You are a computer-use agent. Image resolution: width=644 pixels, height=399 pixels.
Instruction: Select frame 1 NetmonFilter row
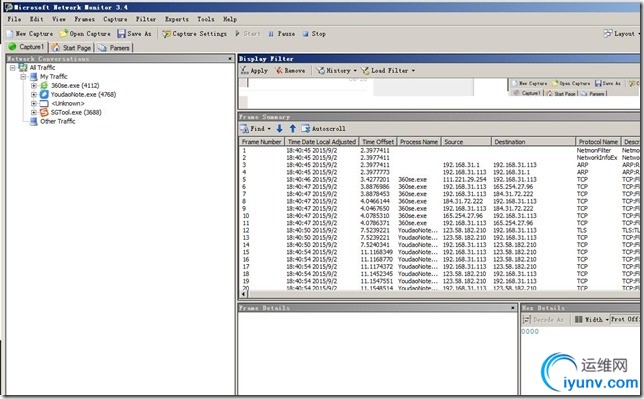tap(439, 150)
